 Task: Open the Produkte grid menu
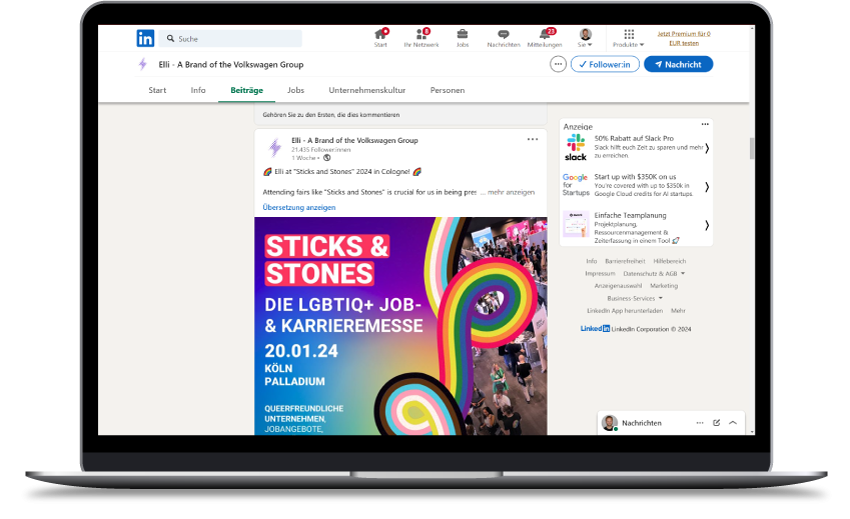pos(628,37)
